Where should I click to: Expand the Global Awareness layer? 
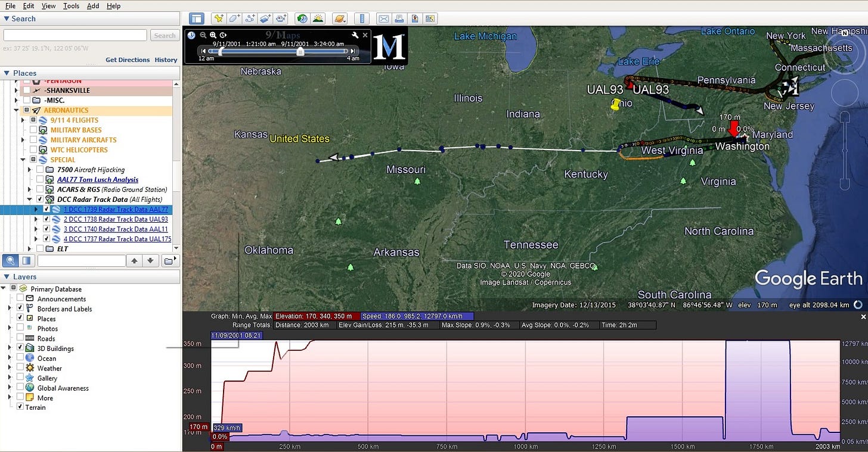tap(10, 388)
